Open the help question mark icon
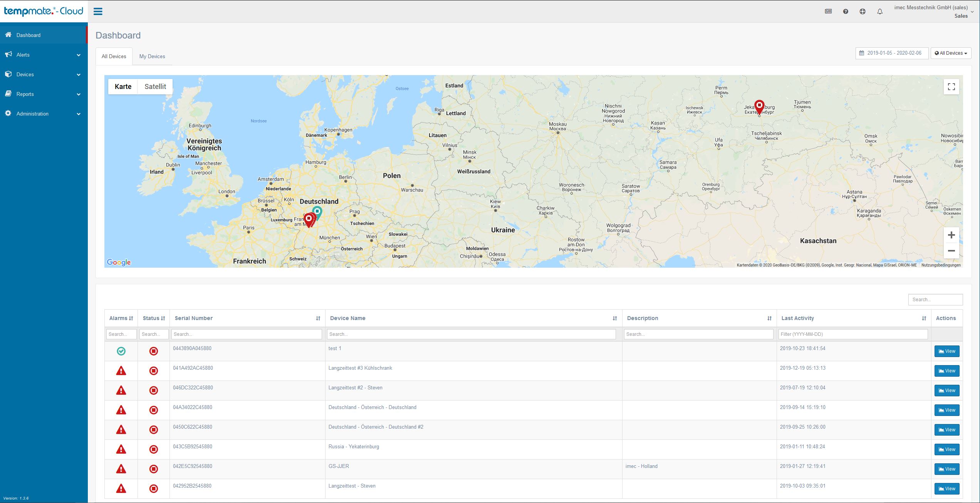The height and width of the screenshot is (503, 980). point(845,12)
